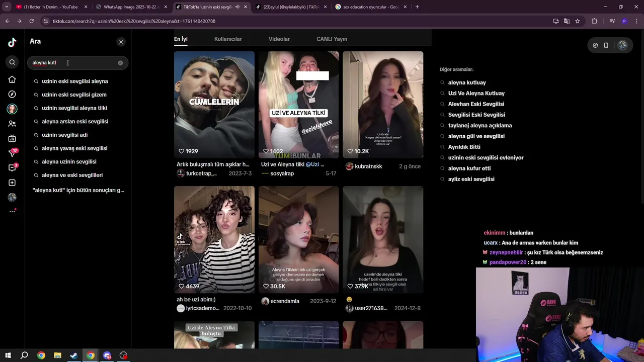Search related term 'aleyna kutluay'
Image resolution: width=644 pixels, height=362 pixels.
467,82
